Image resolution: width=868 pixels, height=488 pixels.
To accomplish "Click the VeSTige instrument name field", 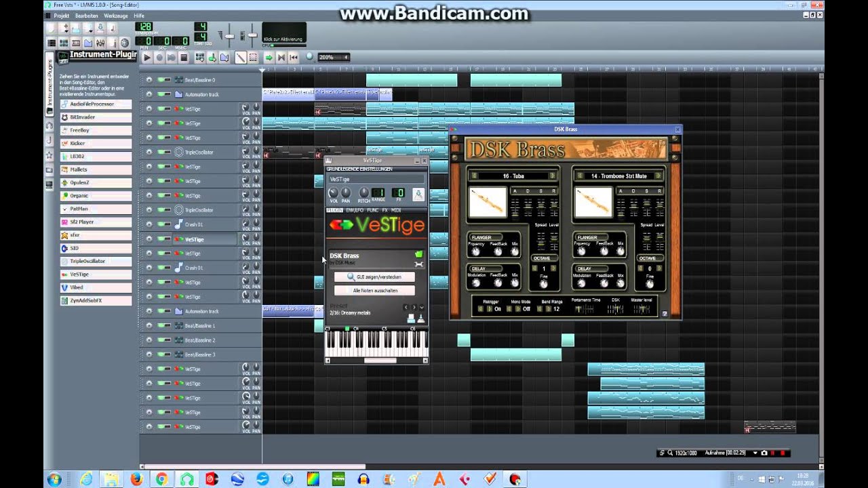I will (376, 180).
